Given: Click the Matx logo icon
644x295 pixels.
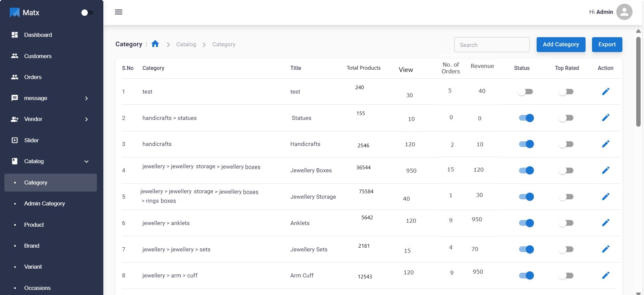Looking at the screenshot, I should 15,13.
